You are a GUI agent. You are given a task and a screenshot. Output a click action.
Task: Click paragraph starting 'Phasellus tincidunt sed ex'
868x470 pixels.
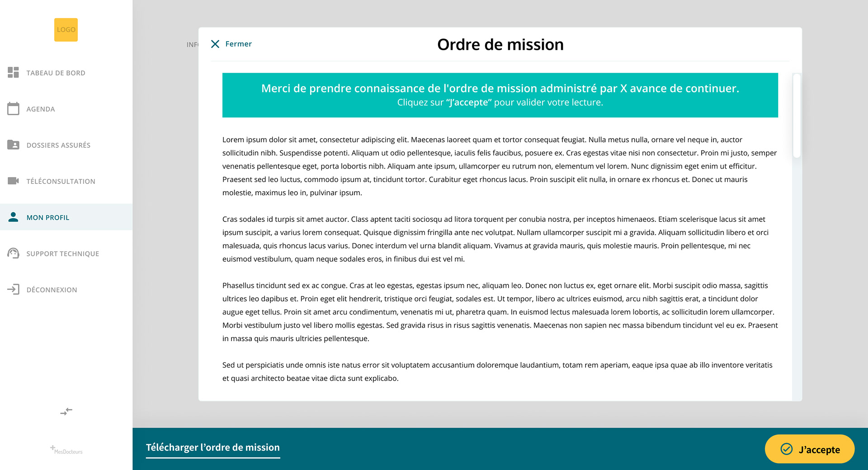click(x=500, y=312)
